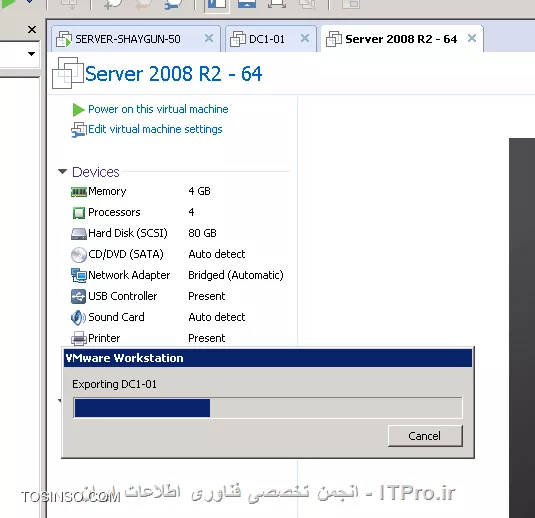The height and width of the screenshot is (518, 535).
Task: Click the edit settings wrench icon
Action: tap(79, 130)
